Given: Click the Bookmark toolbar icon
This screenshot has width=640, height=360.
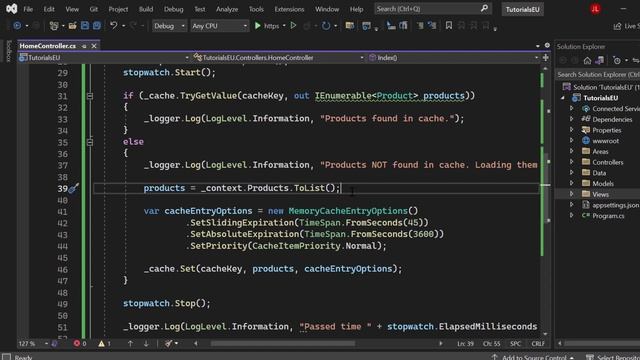Looking at the screenshot, I should click(449, 26).
